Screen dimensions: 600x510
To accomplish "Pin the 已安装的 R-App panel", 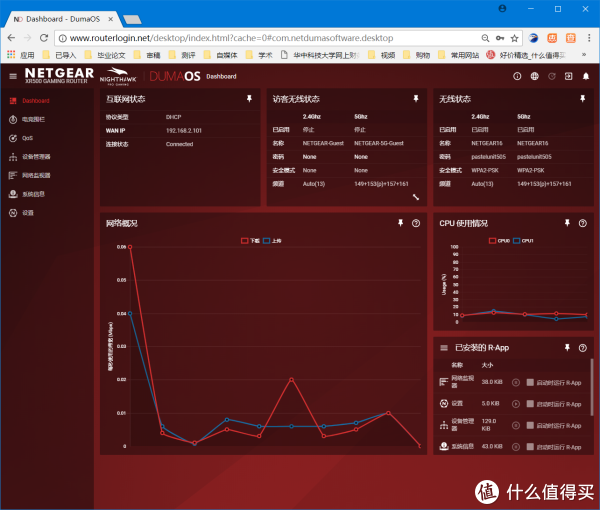I will tap(567, 347).
